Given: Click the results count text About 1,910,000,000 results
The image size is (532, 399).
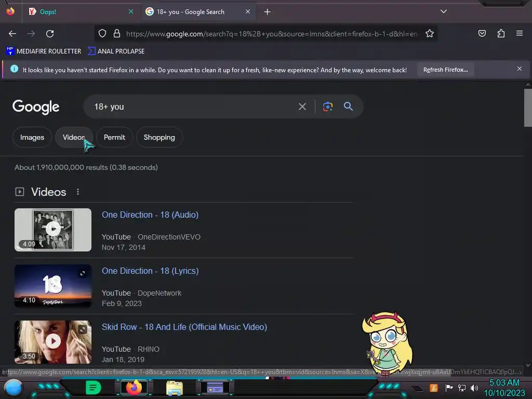Looking at the screenshot, I should 86,167.
